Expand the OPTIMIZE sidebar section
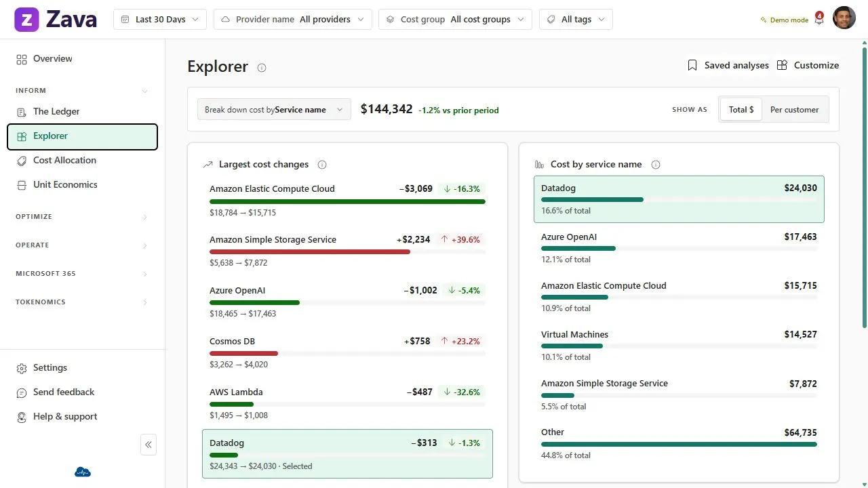The width and height of the screenshot is (868, 488). 82,217
